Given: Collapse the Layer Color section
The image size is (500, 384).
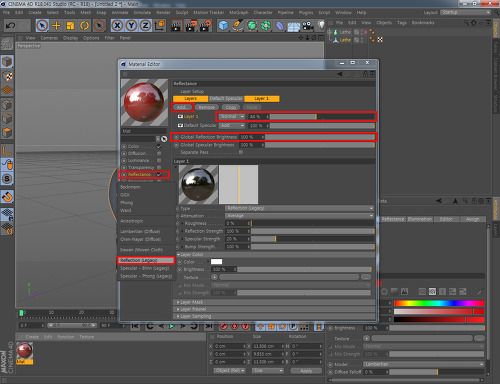Looking at the screenshot, I should pos(192,255).
